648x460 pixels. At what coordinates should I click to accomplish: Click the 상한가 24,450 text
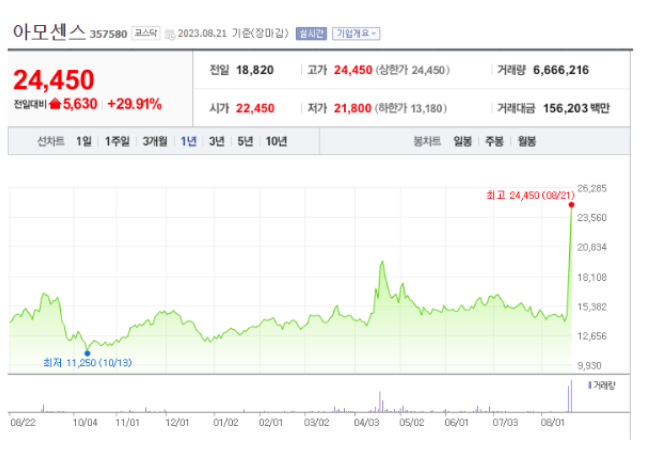pyautogui.click(x=412, y=70)
